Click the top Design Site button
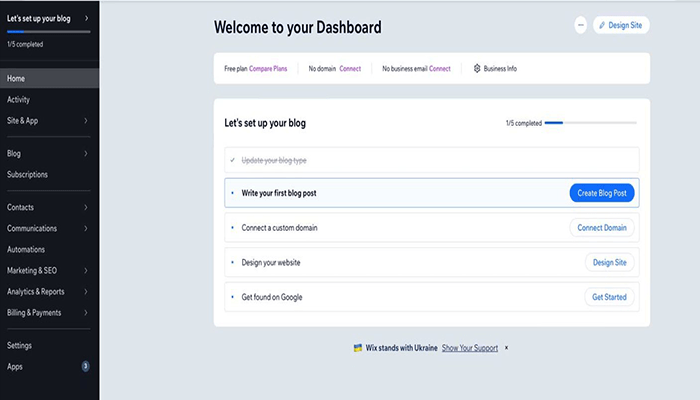This screenshot has width=700, height=400. click(x=621, y=25)
